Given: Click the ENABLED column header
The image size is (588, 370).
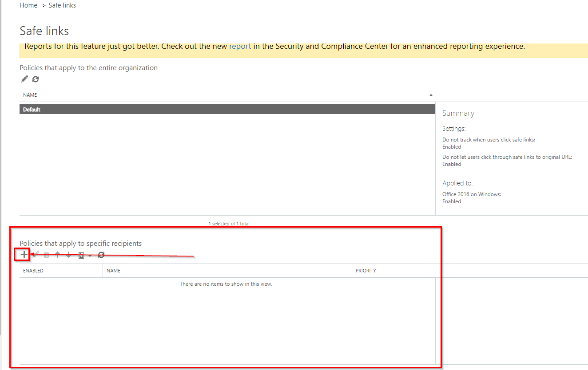Looking at the screenshot, I should click(x=33, y=271).
